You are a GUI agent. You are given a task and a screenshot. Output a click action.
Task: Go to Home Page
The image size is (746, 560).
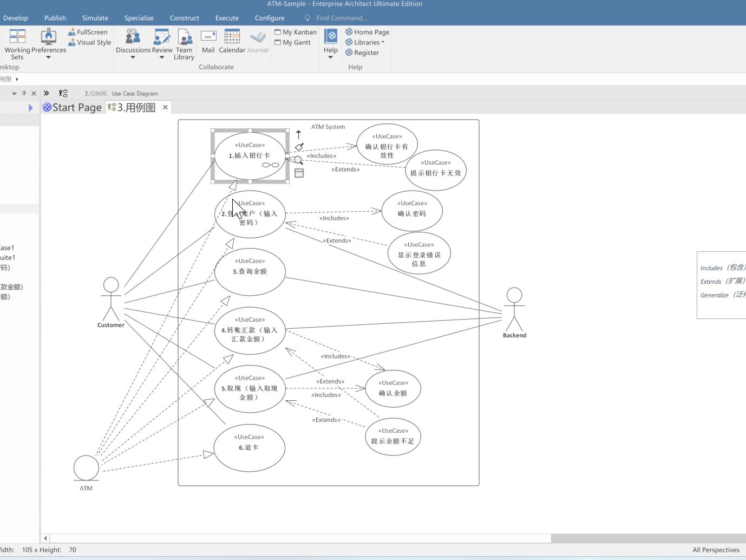click(x=368, y=32)
